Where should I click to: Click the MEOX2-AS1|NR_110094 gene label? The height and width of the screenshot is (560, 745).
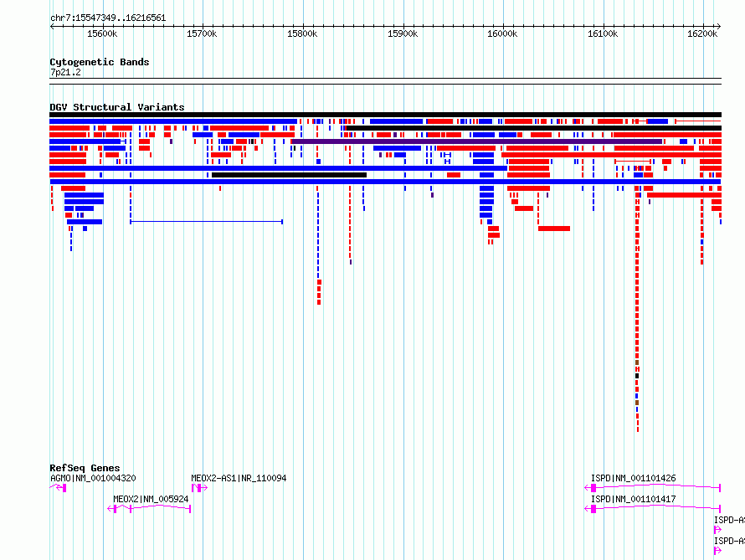click(x=239, y=478)
